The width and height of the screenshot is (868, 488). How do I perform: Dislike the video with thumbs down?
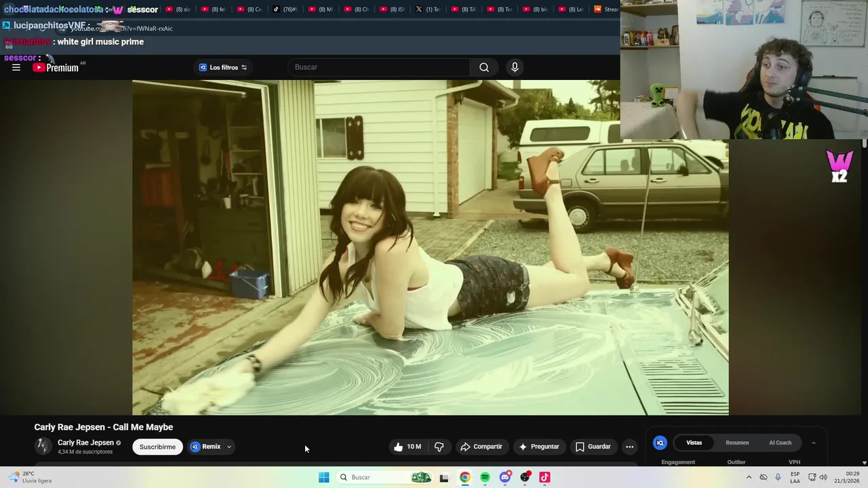pyautogui.click(x=439, y=447)
